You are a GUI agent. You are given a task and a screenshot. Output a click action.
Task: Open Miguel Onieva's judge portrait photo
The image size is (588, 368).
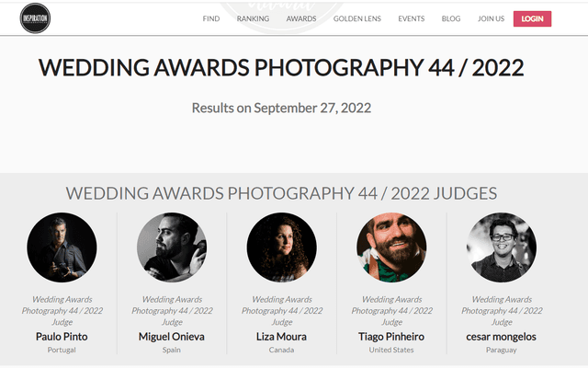(x=172, y=247)
